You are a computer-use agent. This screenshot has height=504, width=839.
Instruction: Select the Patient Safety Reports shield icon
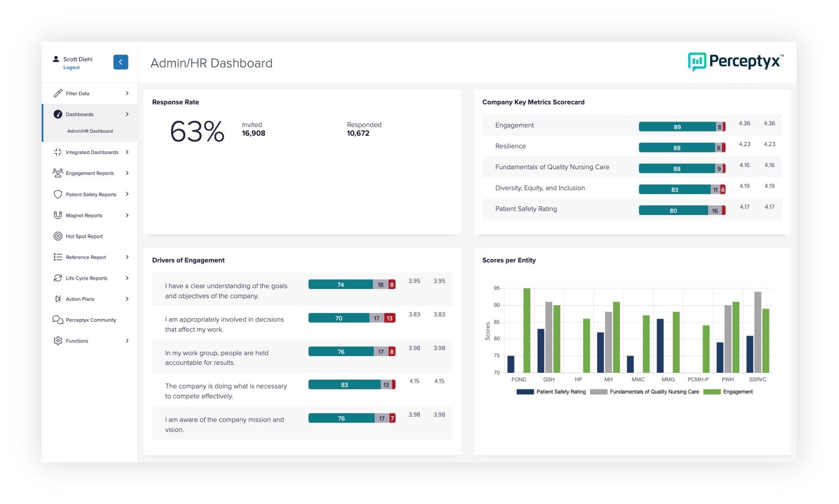coord(58,194)
